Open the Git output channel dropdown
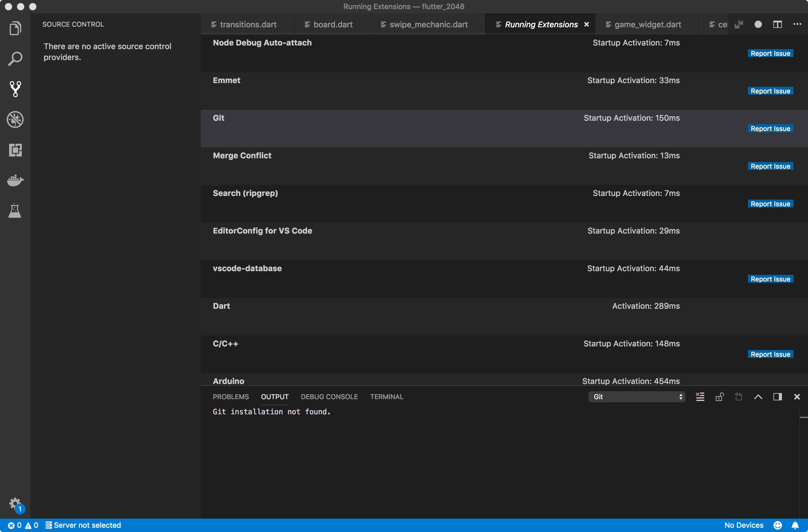 tap(637, 396)
